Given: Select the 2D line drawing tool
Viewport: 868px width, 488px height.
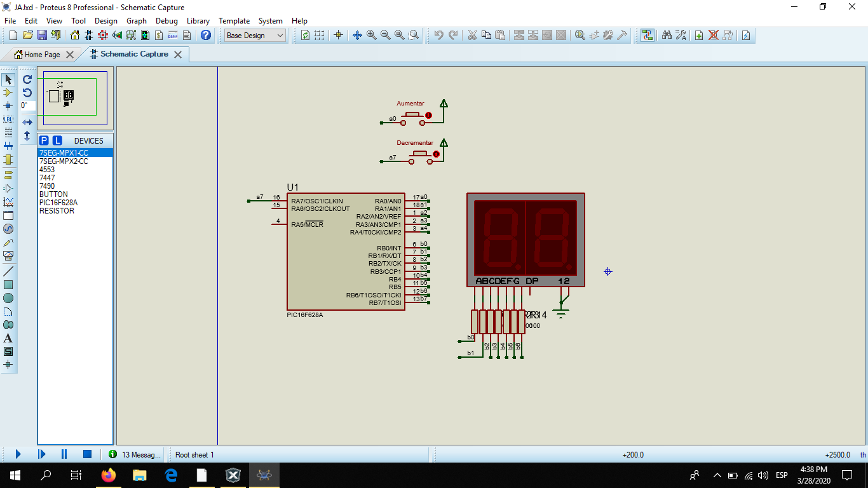Looking at the screenshot, I should point(8,271).
